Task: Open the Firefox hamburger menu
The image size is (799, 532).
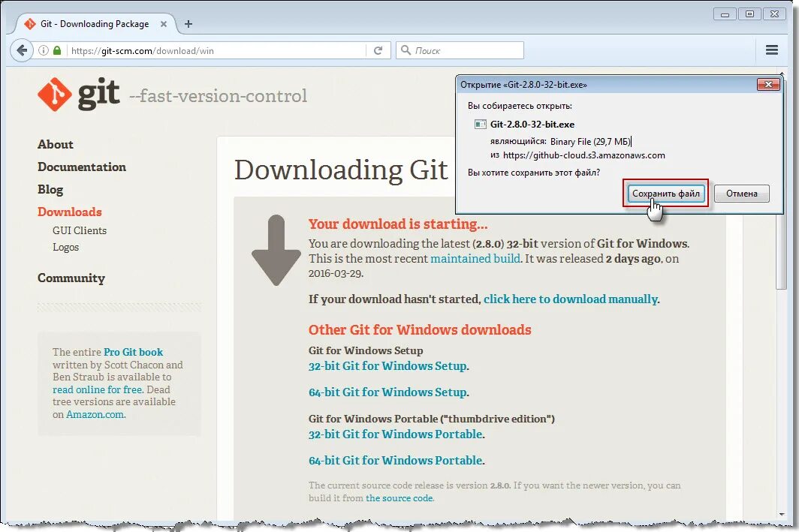Action: click(772, 50)
